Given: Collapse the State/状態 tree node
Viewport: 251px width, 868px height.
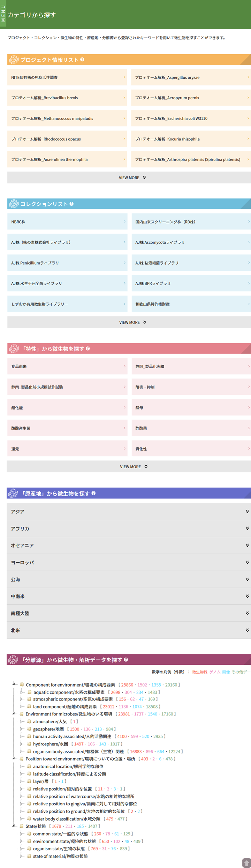Looking at the screenshot, I should point(14,826).
